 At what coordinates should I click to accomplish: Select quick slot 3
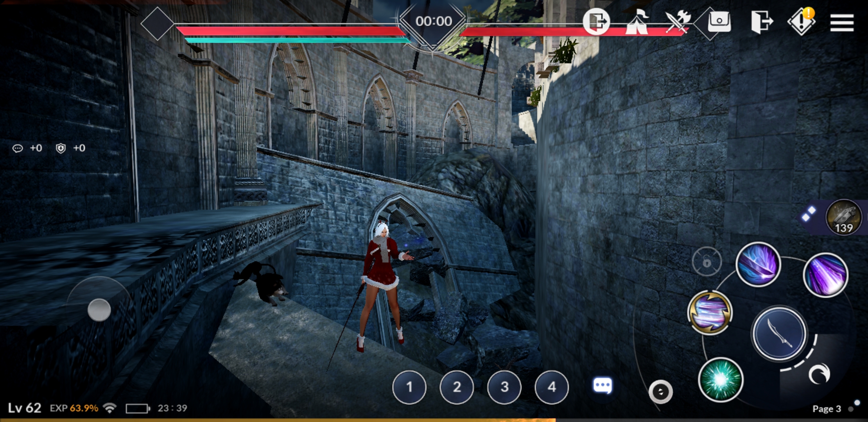pyautogui.click(x=504, y=387)
